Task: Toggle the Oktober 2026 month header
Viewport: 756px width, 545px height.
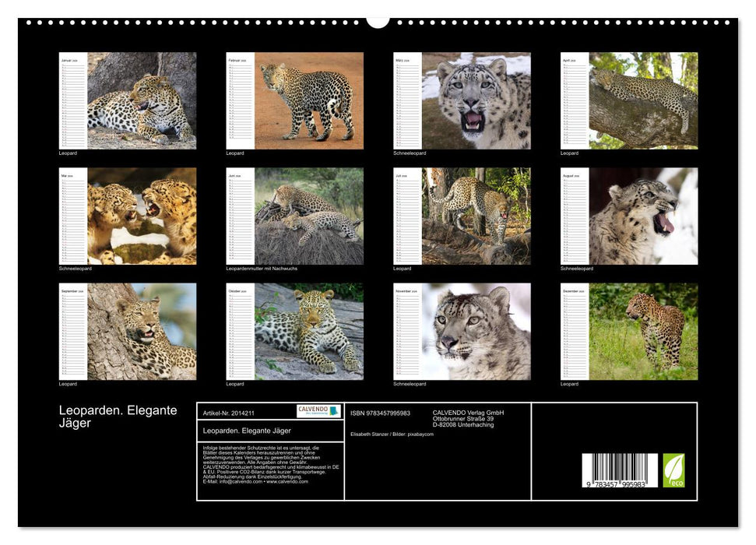Action: point(239,294)
